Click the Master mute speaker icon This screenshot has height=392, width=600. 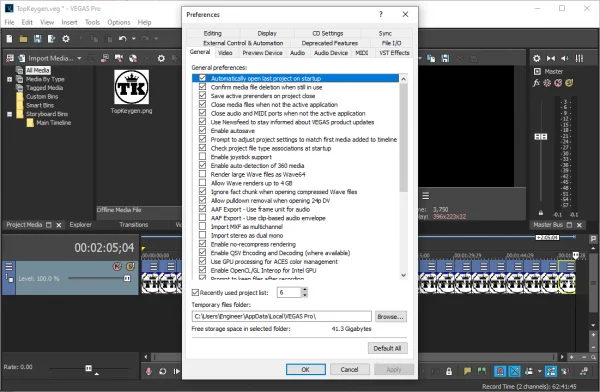point(565,58)
